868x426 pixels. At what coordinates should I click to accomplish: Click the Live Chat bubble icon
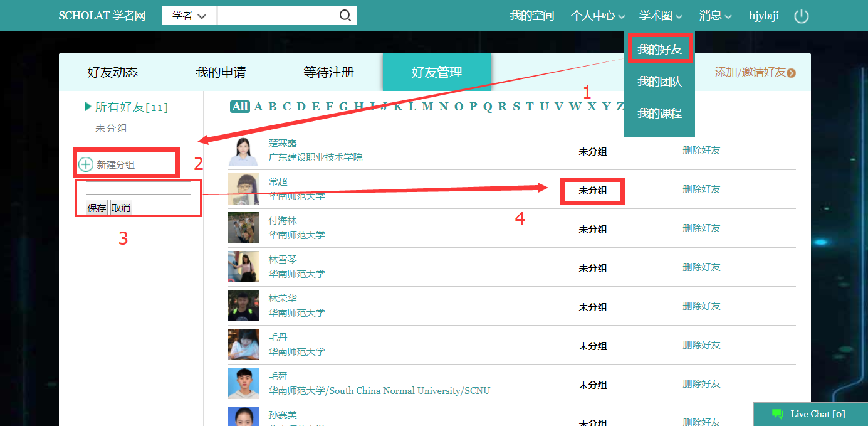(x=778, y=414)
